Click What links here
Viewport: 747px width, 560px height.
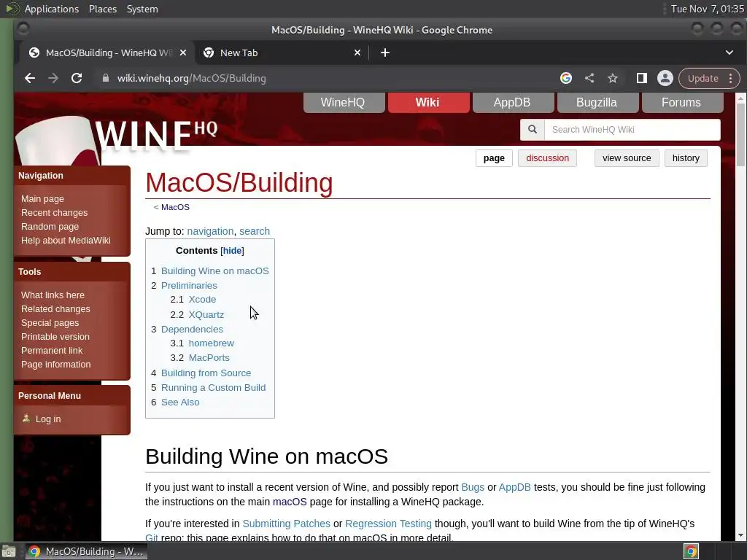53,295
